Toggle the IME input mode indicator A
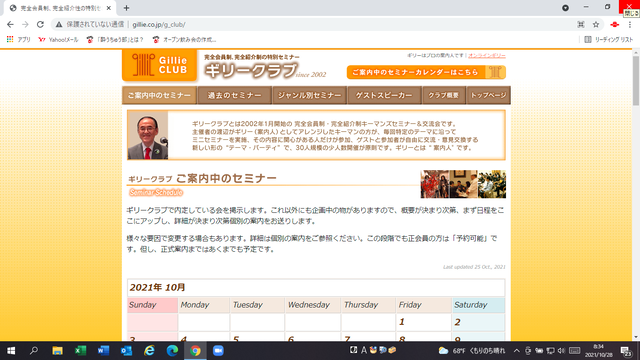This screenshot has height=360, width=640. point(363,350)
